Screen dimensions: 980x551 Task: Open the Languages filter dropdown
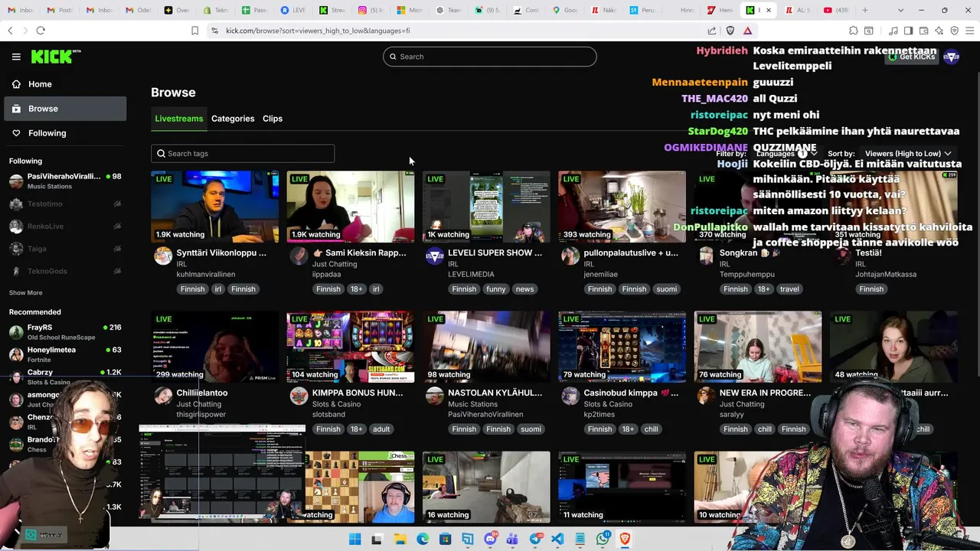tap(786, 153)
